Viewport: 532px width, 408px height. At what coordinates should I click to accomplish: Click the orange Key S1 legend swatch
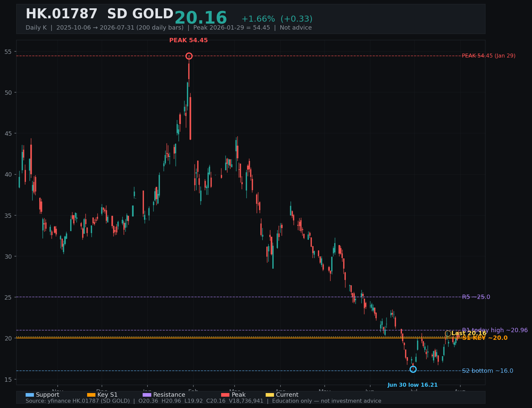tap(91, 395)
